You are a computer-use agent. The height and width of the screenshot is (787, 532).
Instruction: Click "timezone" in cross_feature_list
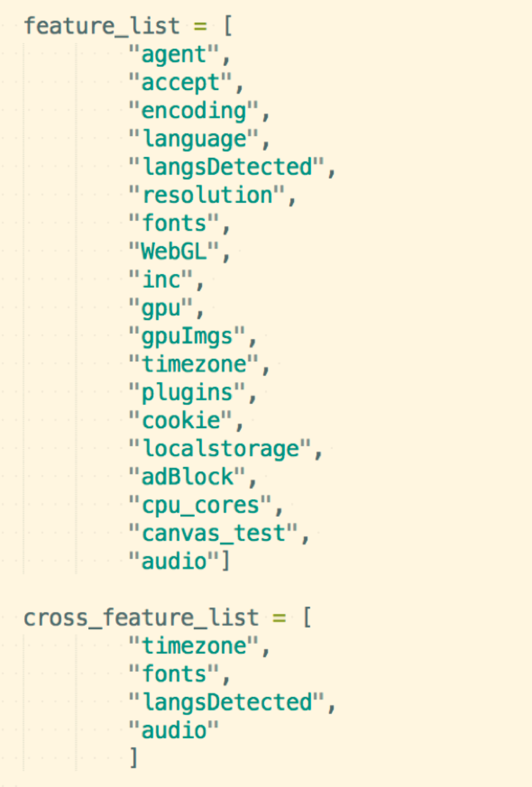pos(194,646)
